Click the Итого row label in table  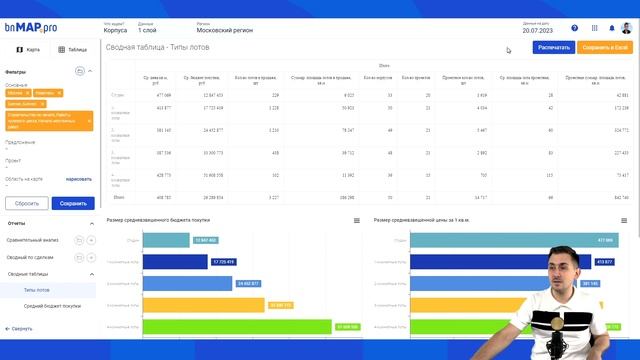pos(119,197)
